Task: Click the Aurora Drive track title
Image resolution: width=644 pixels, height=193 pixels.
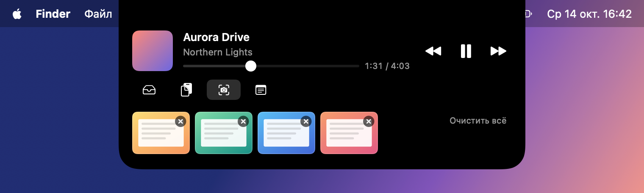Action: pos(216,37)
